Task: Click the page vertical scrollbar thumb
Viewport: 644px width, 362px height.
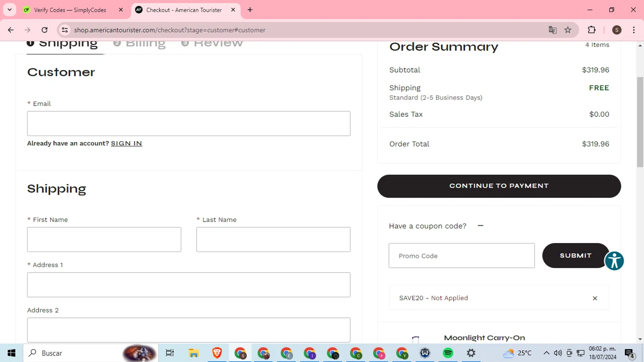Action: [x=640, y=122]
